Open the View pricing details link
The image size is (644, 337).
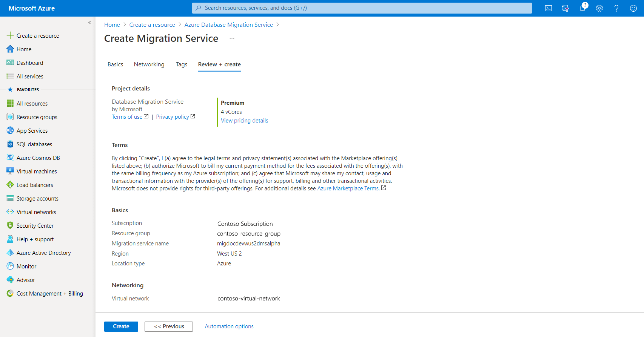point(244,121)
